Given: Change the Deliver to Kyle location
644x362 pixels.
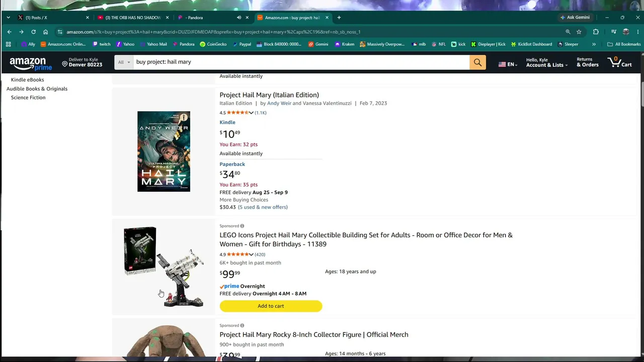Looking at the screenshot, I should pos(82,62).
